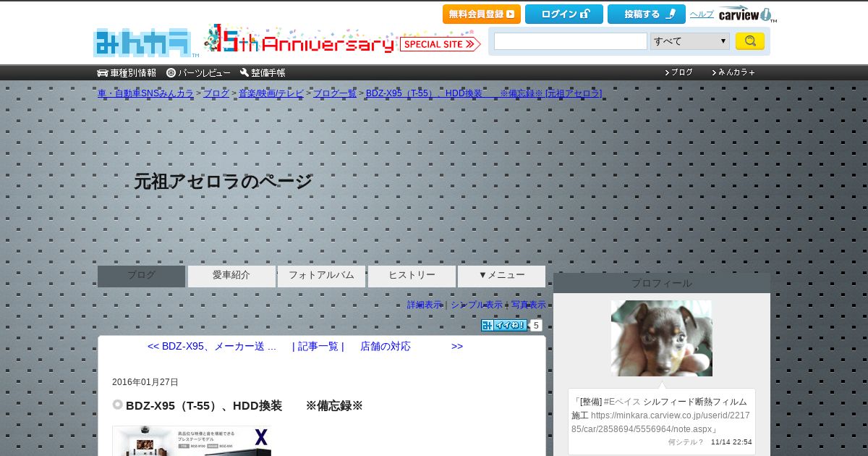Open the 15th Anniversary banner

299,41
